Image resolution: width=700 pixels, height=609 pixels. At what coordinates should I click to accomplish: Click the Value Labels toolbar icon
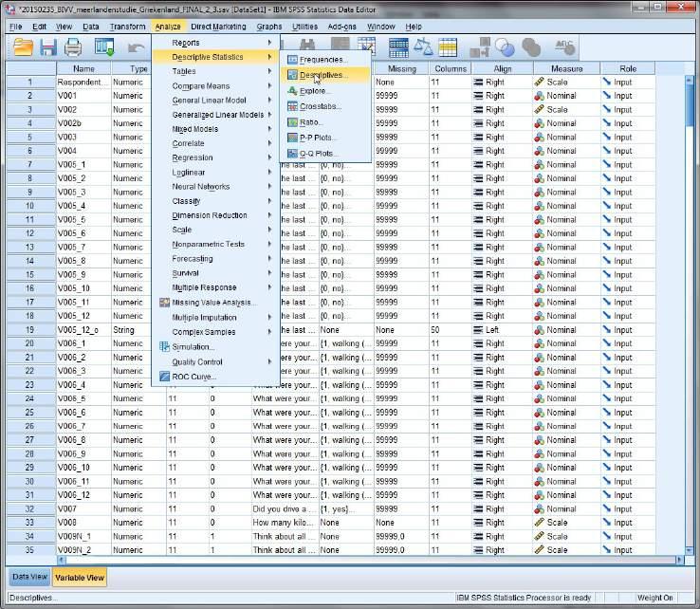tap(480, 46)
